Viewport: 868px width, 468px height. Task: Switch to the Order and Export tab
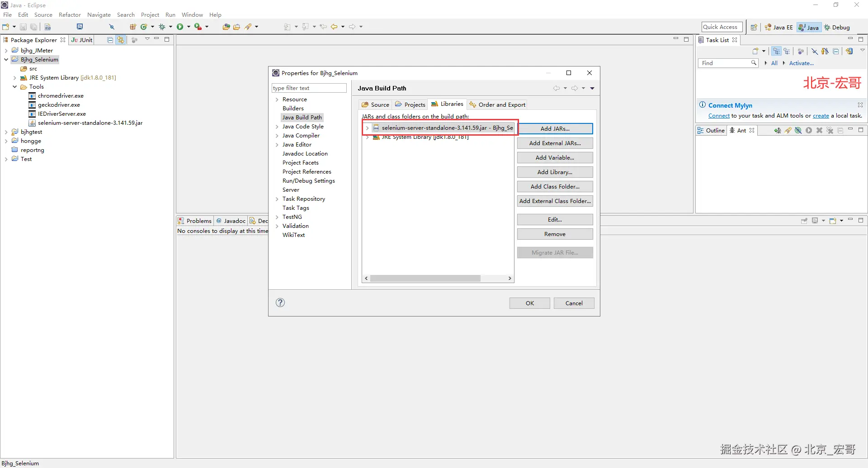pos(498,104)
